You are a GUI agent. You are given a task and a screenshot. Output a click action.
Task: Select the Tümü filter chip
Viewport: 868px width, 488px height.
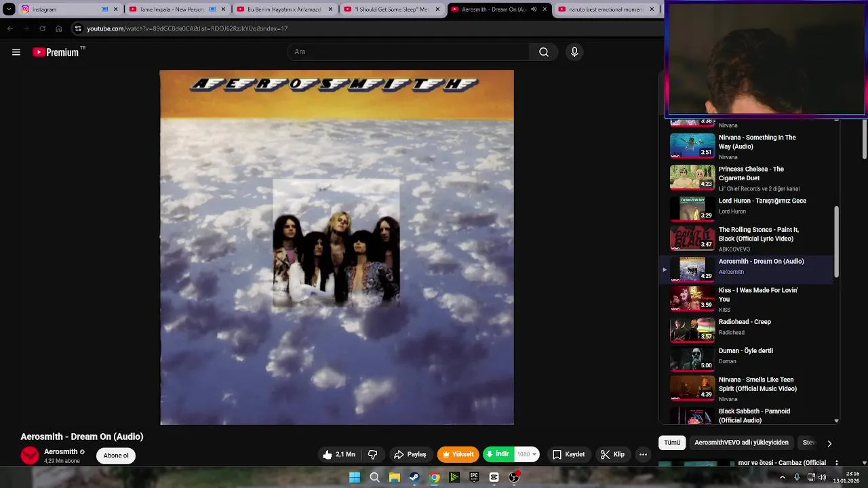point(672,443)
